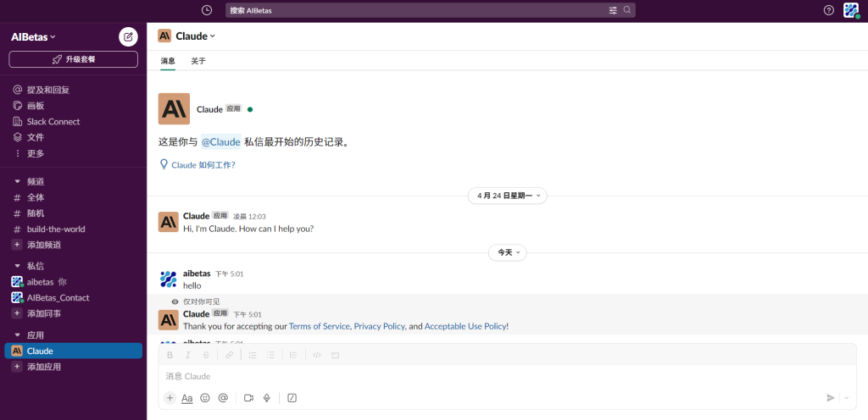Open the AIBetas workspace menu
Screen dimensions: 868x420
point(33,37)
